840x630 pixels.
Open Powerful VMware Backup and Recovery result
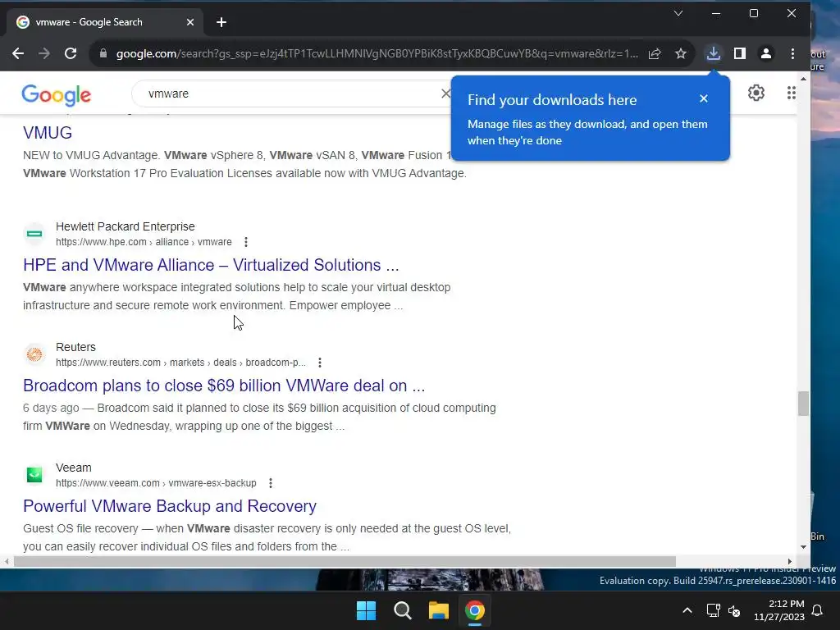coord(170,506)
